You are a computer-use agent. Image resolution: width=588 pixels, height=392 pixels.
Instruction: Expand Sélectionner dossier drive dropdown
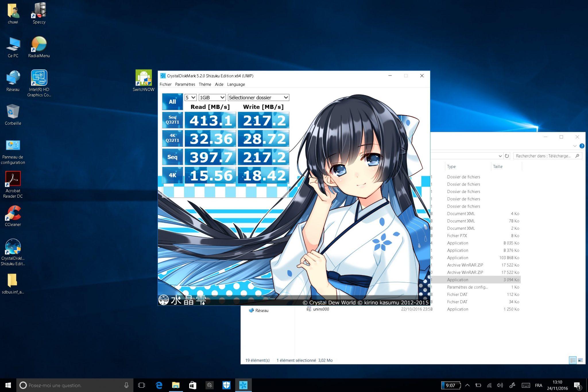pyautogui.click(x=258, y=98)
